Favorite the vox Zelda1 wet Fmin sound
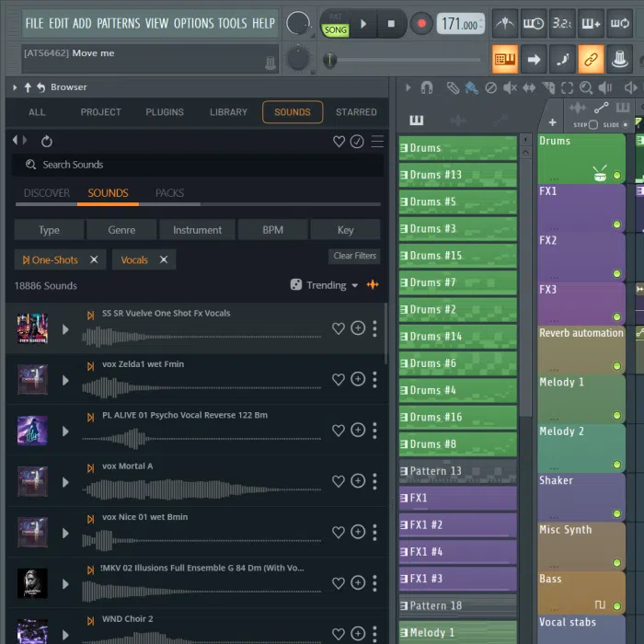Screen dimensions: 644x644 coord(338,379)
